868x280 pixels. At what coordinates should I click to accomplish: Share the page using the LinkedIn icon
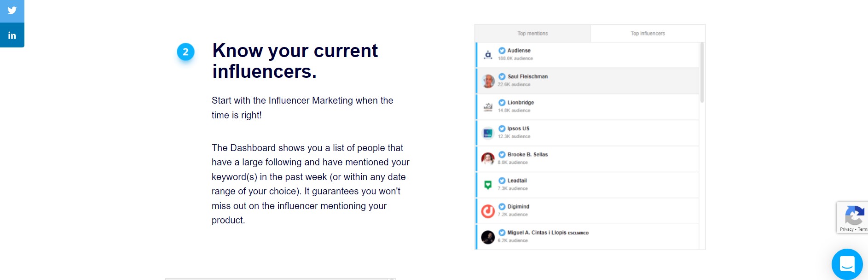12,35
